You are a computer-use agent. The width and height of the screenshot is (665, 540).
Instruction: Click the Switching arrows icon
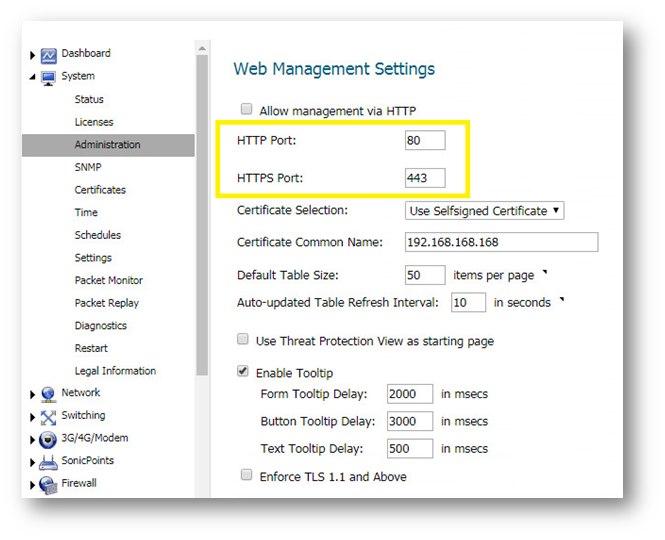48,417
